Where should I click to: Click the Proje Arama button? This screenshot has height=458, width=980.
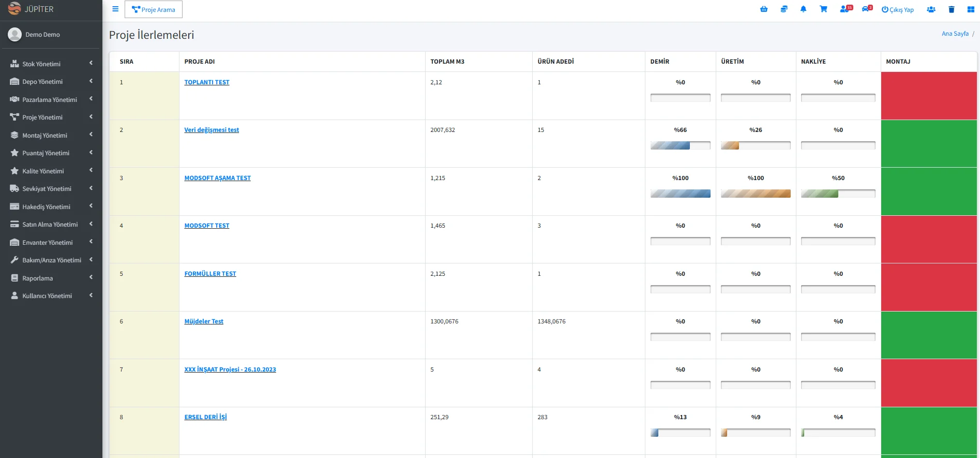(154, 9)
